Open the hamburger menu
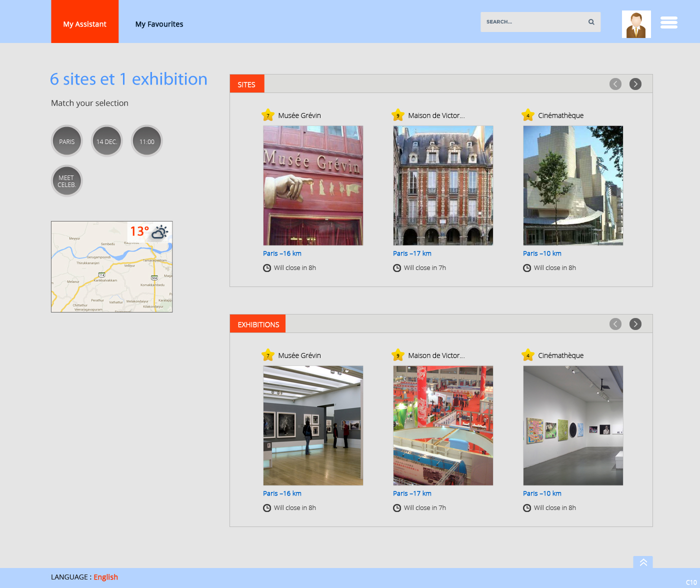Screen dimensions: 700x588 tap(668, 22)
